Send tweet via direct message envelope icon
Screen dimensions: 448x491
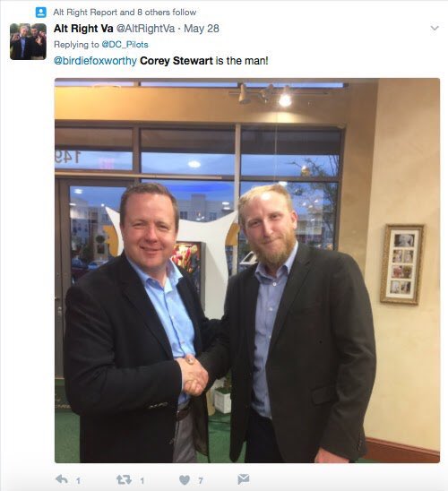(x=243, y=479)
